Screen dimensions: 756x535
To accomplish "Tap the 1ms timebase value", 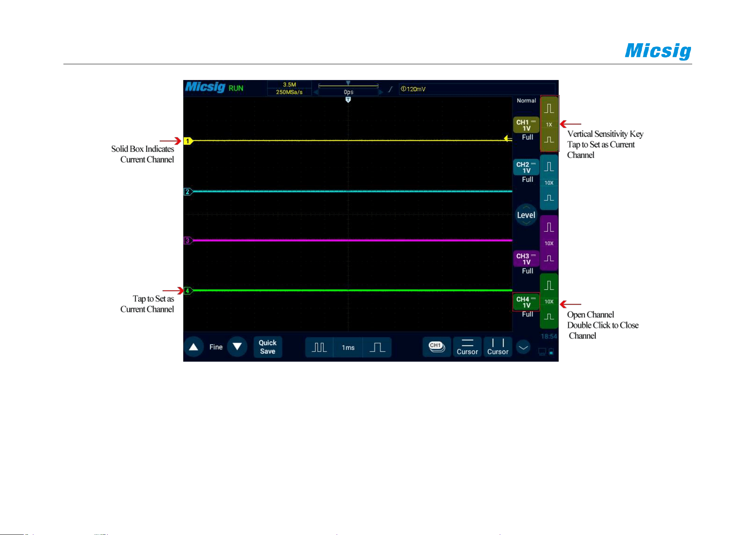I will click(x=348, y=348).
